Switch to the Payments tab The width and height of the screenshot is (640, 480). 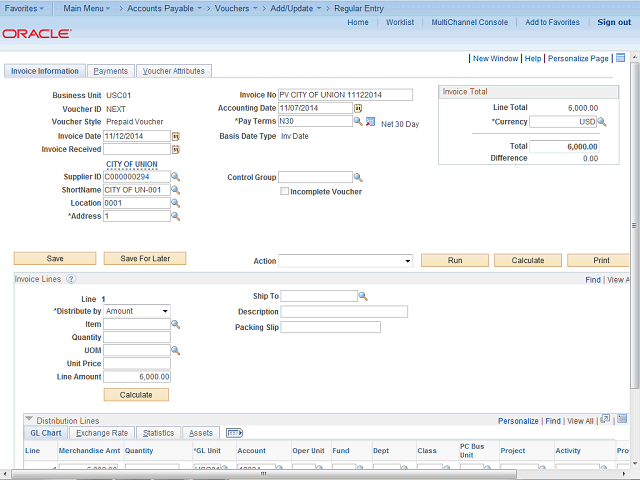coord(110,71)
